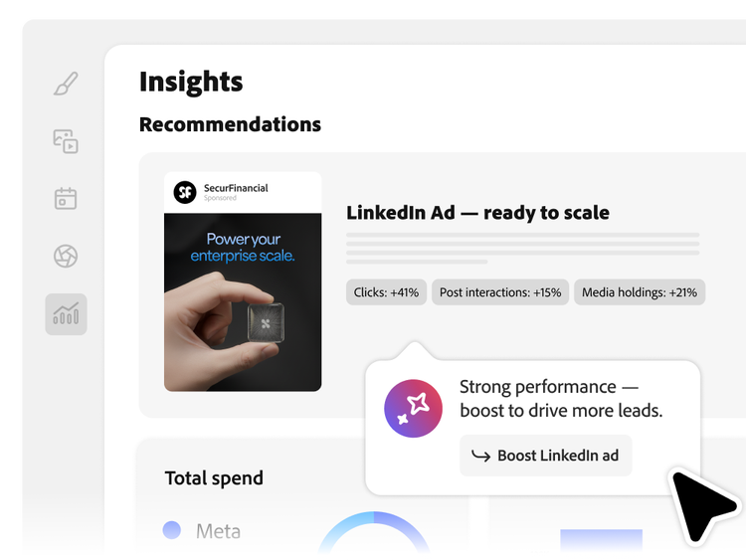The height and width of the screenshot is (560, 746).
Task: Click the SecurFinancial round logo icon
Action: [x=185, y=192]
